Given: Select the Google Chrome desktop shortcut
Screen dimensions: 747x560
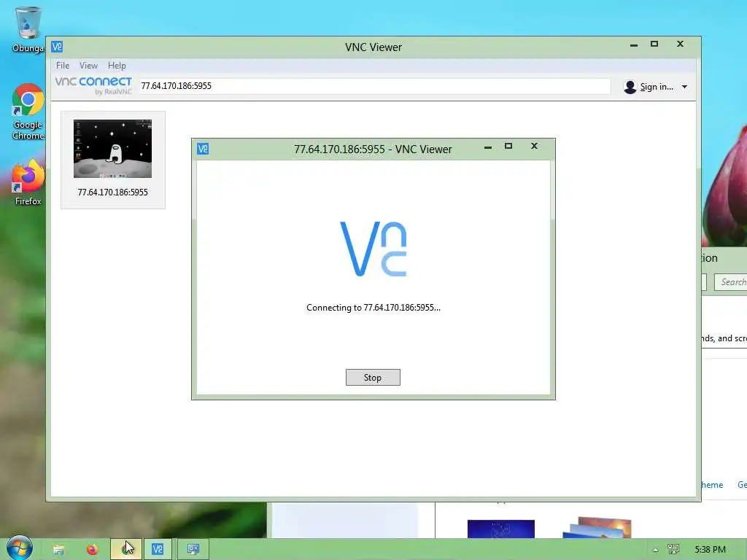Looking at the screenshot, I should click(28, 112).
